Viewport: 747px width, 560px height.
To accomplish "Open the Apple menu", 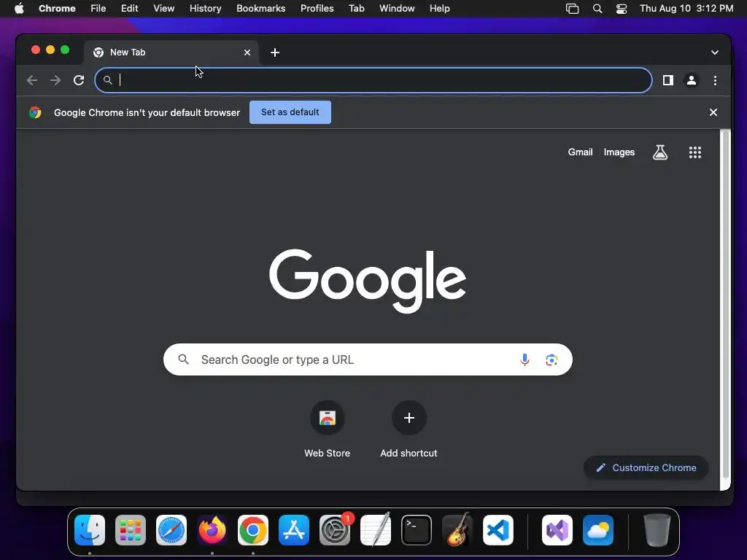I will tap(19, 9).
